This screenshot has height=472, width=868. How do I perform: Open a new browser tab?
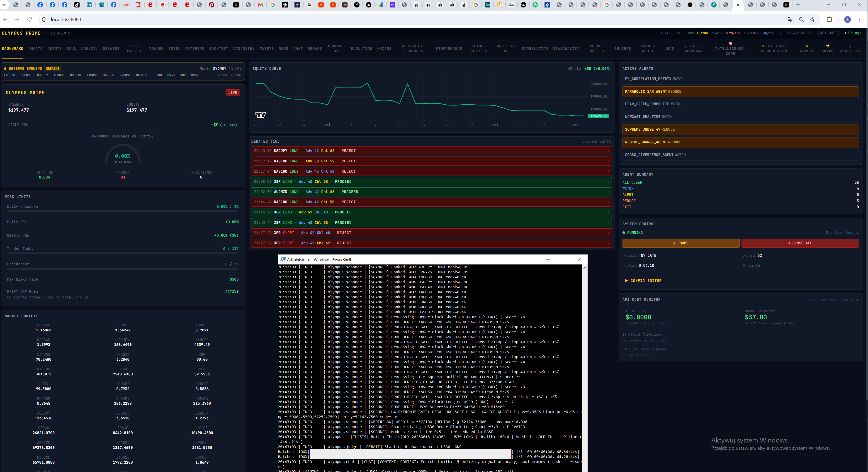797,5
